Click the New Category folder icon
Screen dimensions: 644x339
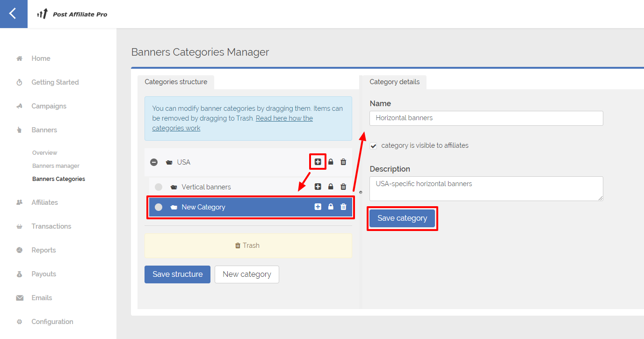174,207
